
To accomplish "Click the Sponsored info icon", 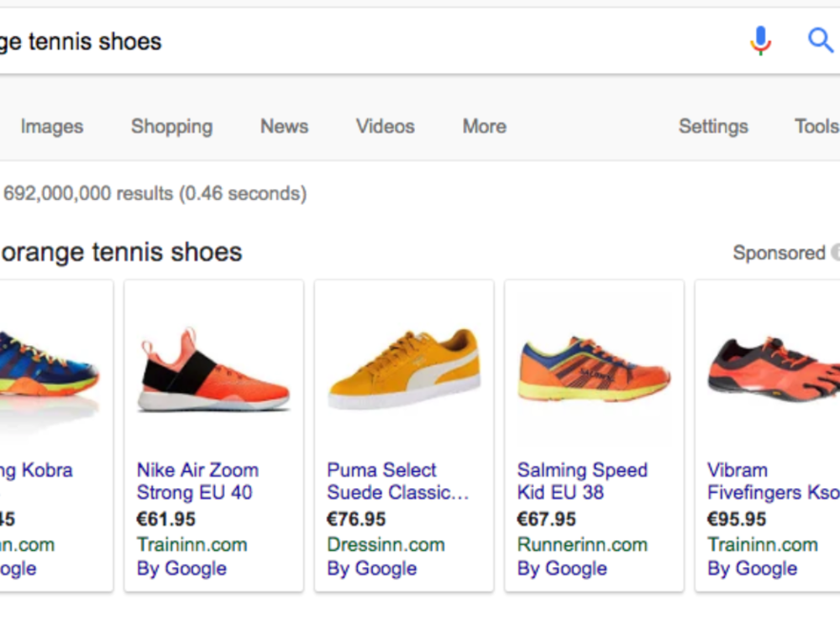I will coord(835,252).
